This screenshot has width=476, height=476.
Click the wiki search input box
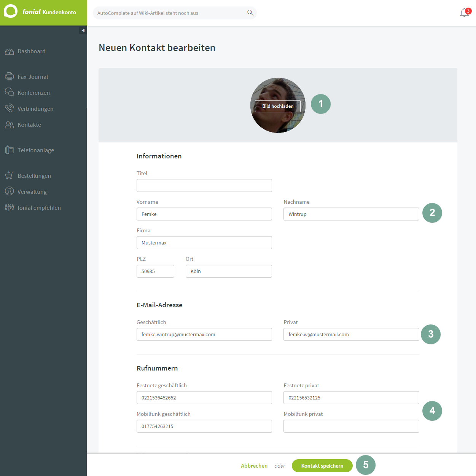point(175,13)
